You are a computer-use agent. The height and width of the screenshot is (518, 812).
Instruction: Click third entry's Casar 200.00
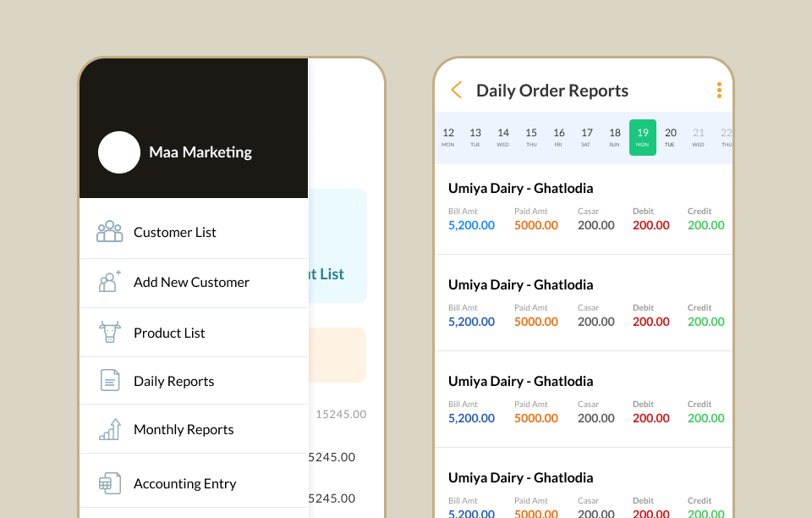(596, 418)
